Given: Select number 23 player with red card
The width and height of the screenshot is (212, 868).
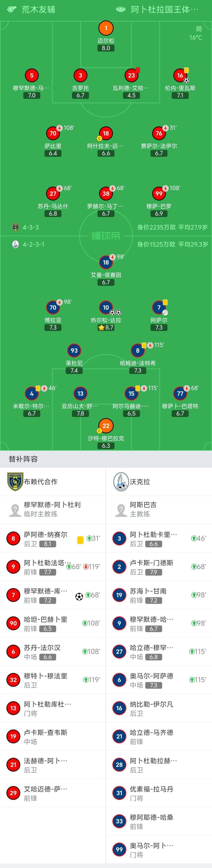Looking at the screenshot, I should [x=132, y=75].
